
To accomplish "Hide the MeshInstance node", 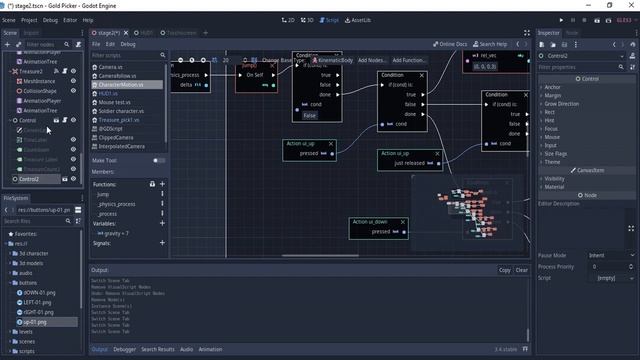I will pos(73,81).
